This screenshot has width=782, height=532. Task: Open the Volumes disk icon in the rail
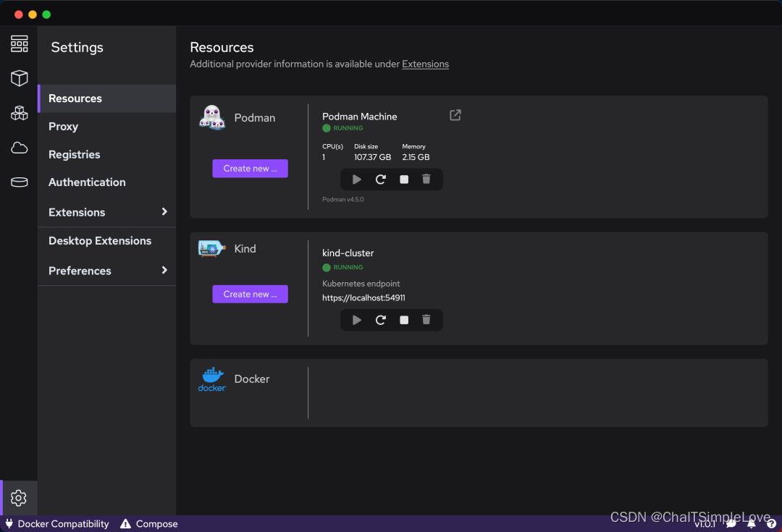(19, 182)
